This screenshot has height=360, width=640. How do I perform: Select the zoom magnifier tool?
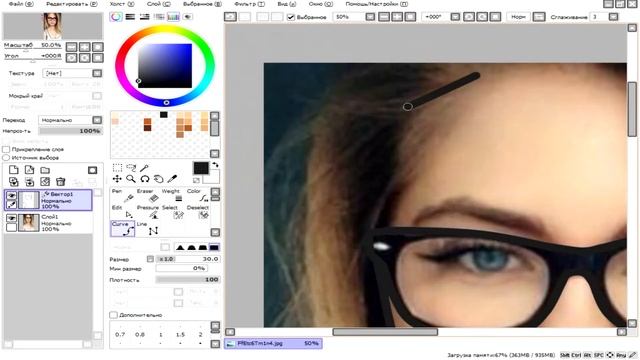131,179
